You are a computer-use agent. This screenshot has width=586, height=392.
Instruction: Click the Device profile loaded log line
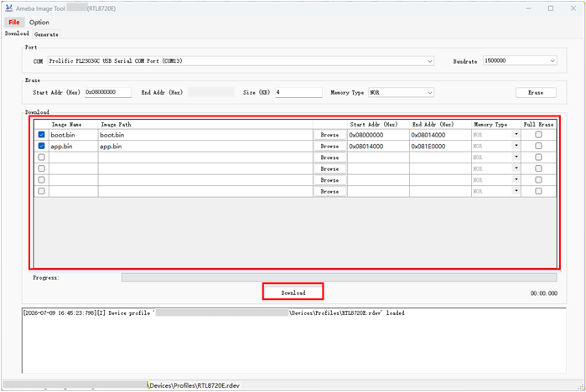tap(214, 313)
